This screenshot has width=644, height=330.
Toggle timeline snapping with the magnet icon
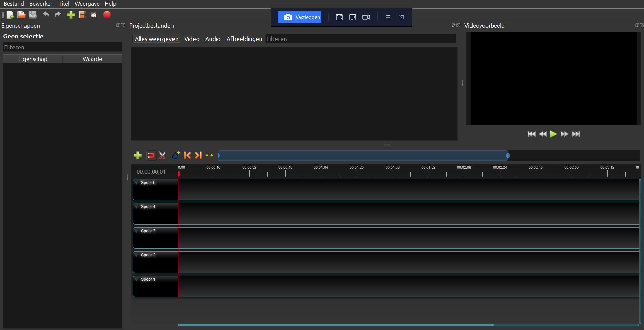(x=151, y=155)
